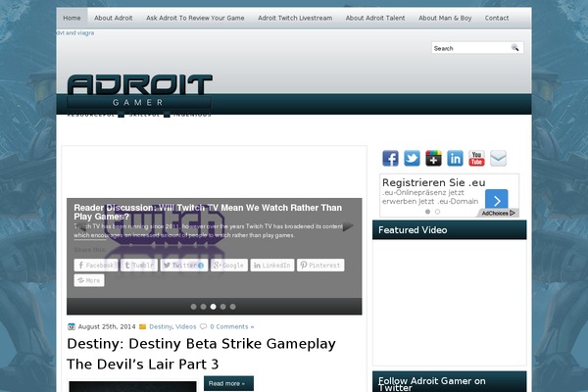Select the fifth slider pagination dot

tap(233, 307)
